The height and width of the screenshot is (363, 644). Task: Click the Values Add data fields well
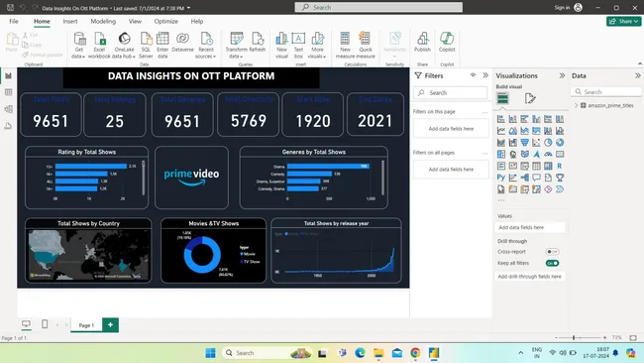click(x=530, y=227)
